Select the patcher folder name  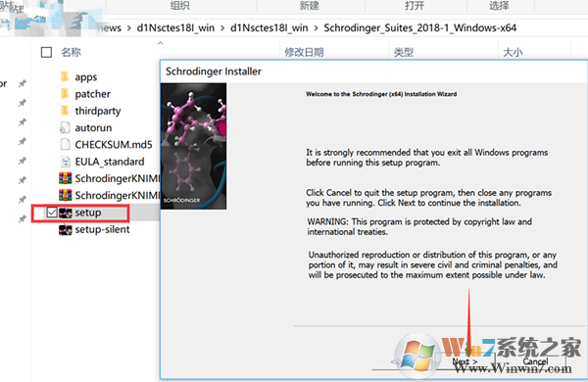tap(93, 94)
